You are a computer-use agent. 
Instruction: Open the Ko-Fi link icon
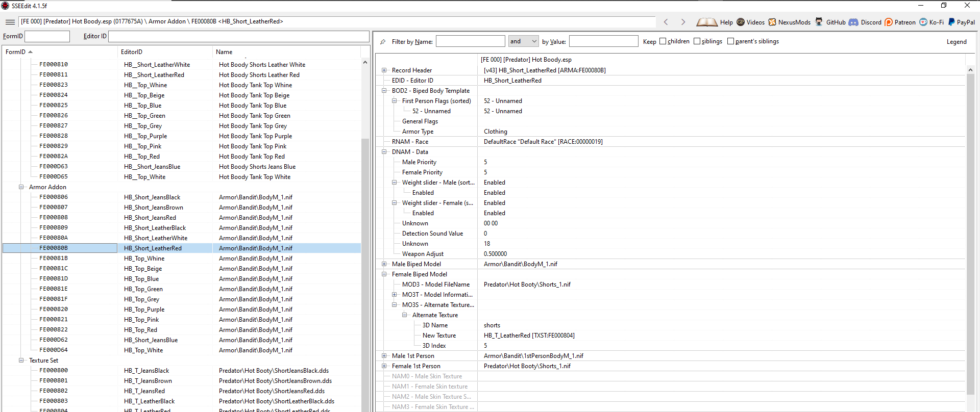(923, 22)
